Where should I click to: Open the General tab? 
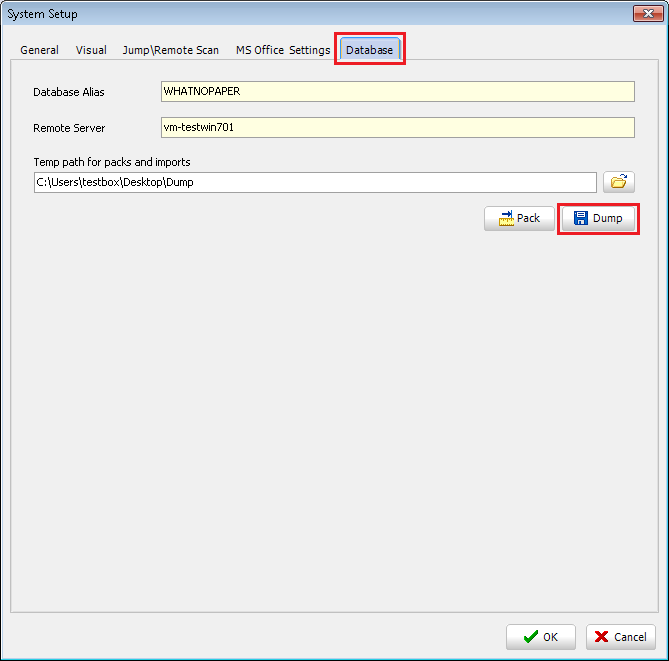coord(39,50)
